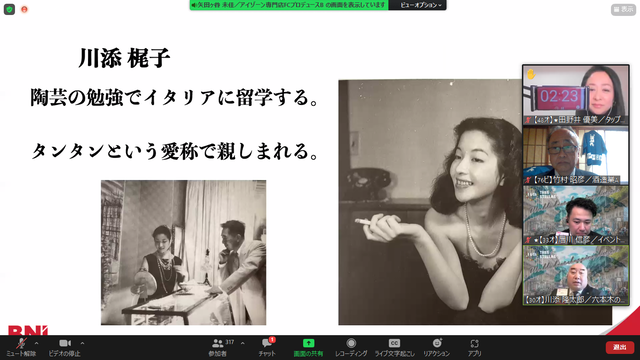The width and height of the screenshot is (640, 360).
Task: Stop video with ビデオの停止
Action: tap(64, 348)
